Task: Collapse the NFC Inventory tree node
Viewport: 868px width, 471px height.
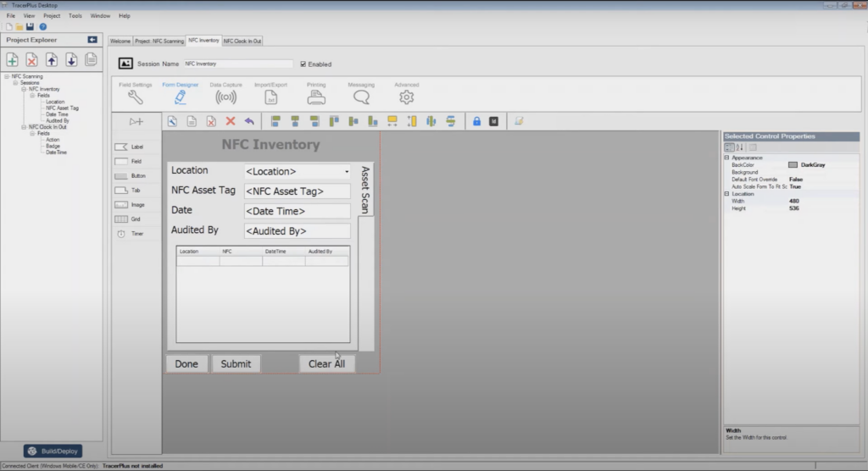Action: click(24, 89)
